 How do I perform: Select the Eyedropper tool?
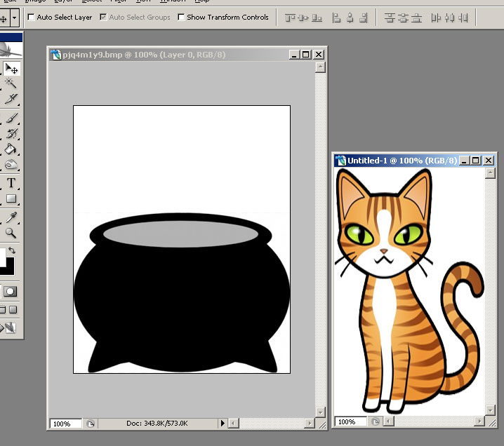(11, 217)
